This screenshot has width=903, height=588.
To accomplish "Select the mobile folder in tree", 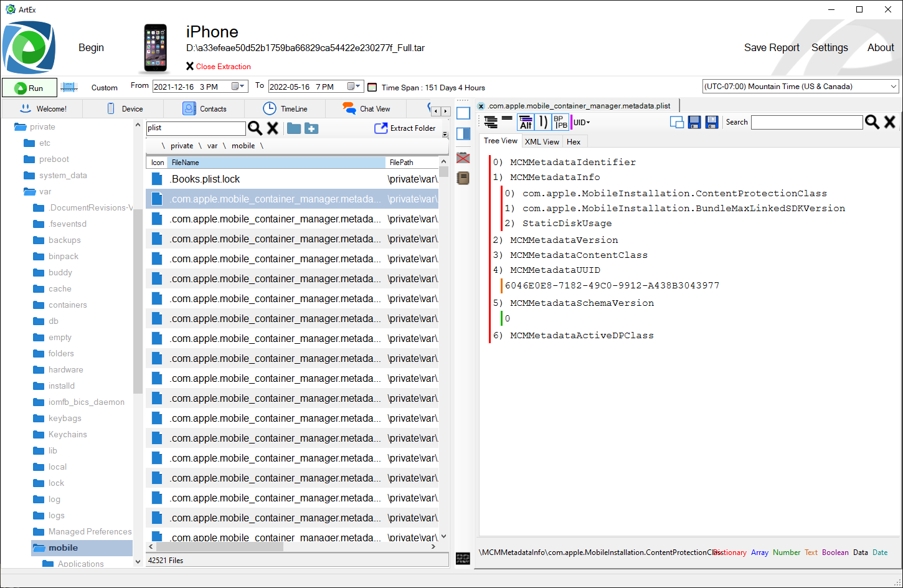I will [x=82, y=548].
